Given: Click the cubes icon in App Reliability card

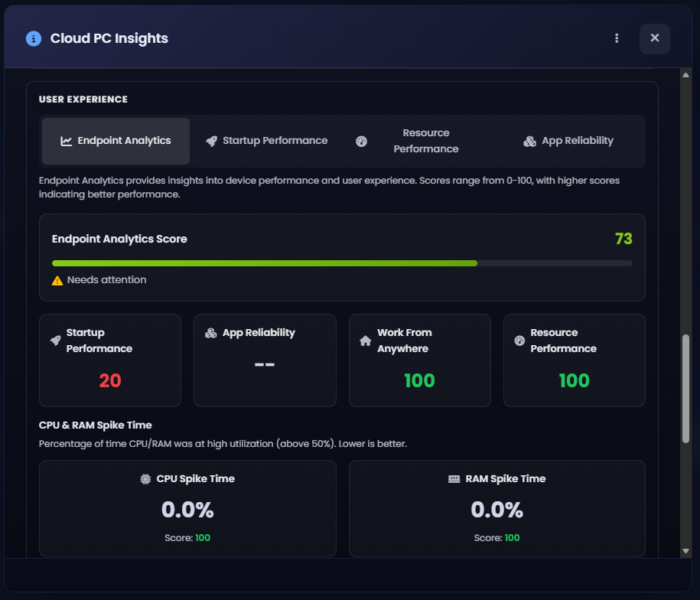Looking at the screenshot, I should (210, 333).
